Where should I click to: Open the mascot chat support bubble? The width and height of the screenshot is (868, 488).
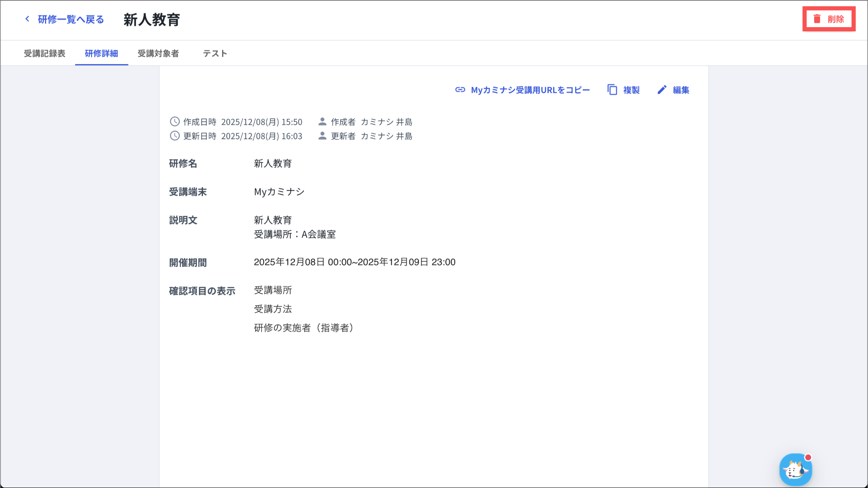(795, 469)
